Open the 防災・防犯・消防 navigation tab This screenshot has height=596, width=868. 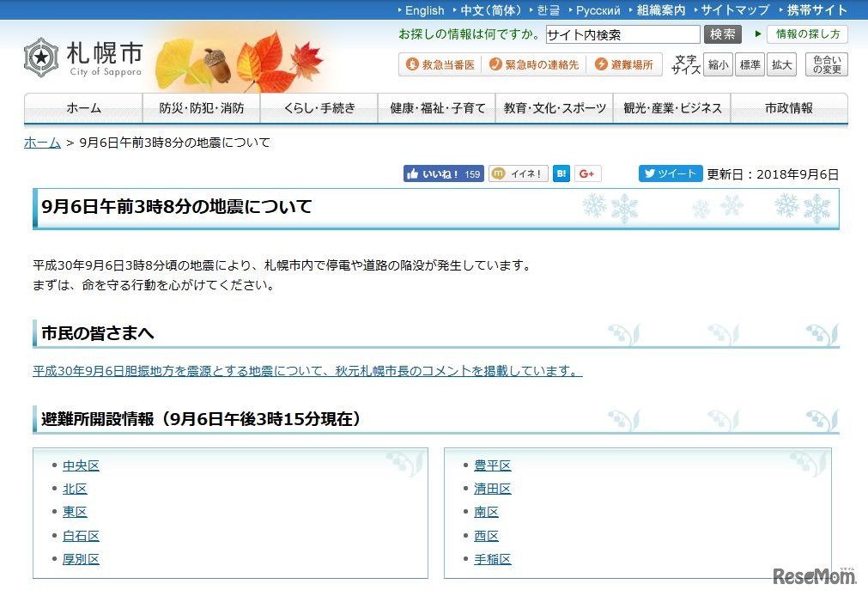coord(202,108)
